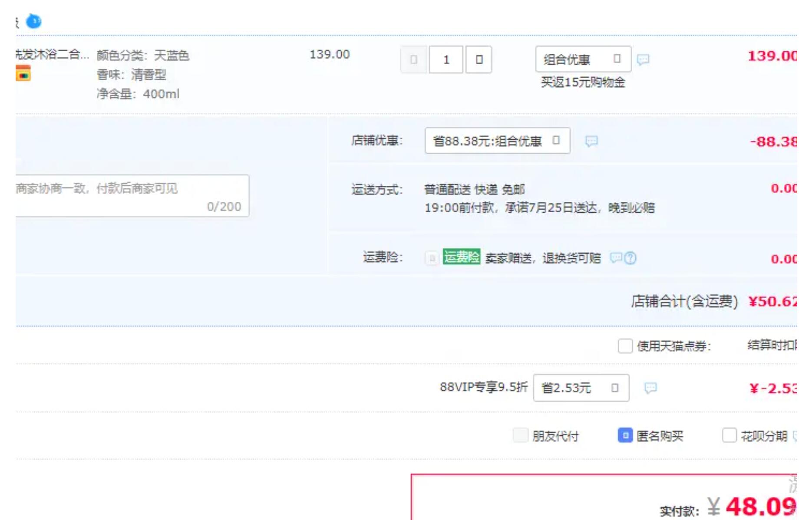Viewport: 812px width, 520px height.
Task: Click the 88VIP专享9.5折 label
Action: (484, 387)
